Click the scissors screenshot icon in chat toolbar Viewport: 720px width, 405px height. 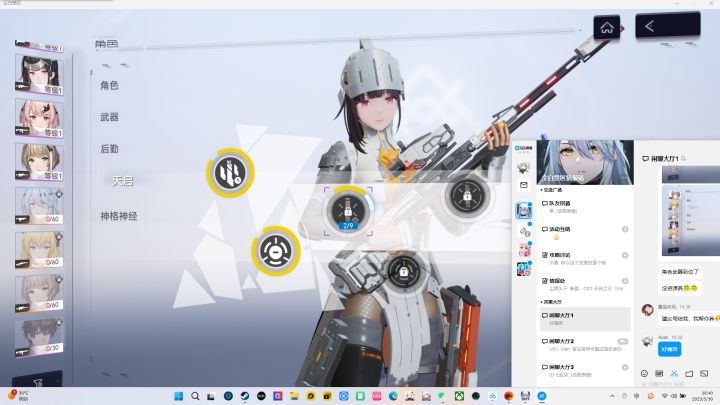point(674,373)
